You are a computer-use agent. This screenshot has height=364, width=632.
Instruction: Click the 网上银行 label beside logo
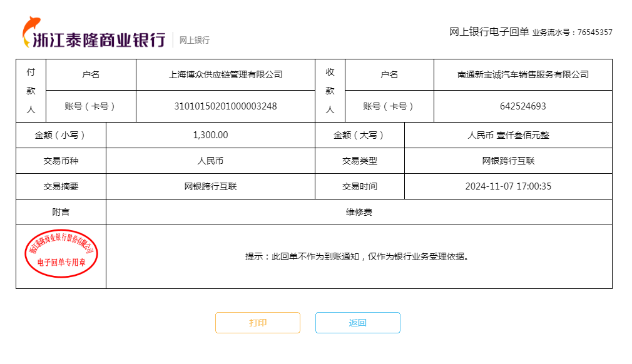pos(194,40)
